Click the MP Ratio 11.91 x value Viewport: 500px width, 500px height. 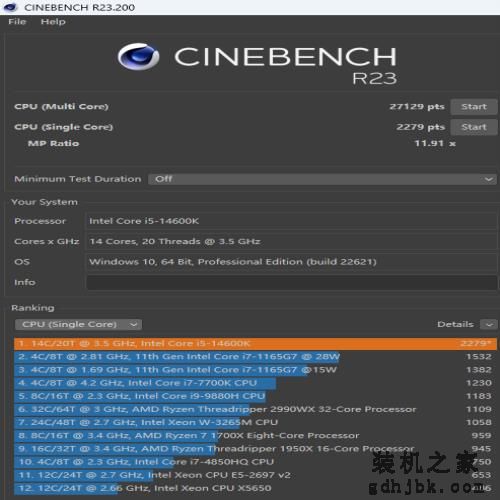coord(435,144)
